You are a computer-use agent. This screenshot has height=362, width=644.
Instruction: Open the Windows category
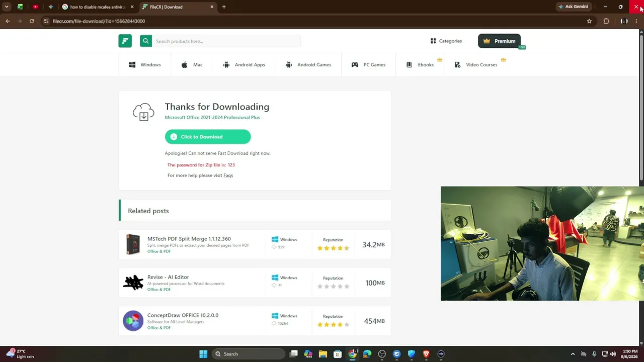[x=145, y=65]
